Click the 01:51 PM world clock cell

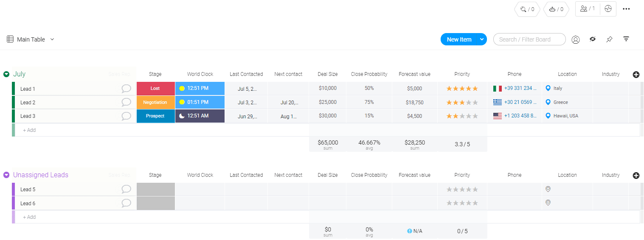point(200,102)
